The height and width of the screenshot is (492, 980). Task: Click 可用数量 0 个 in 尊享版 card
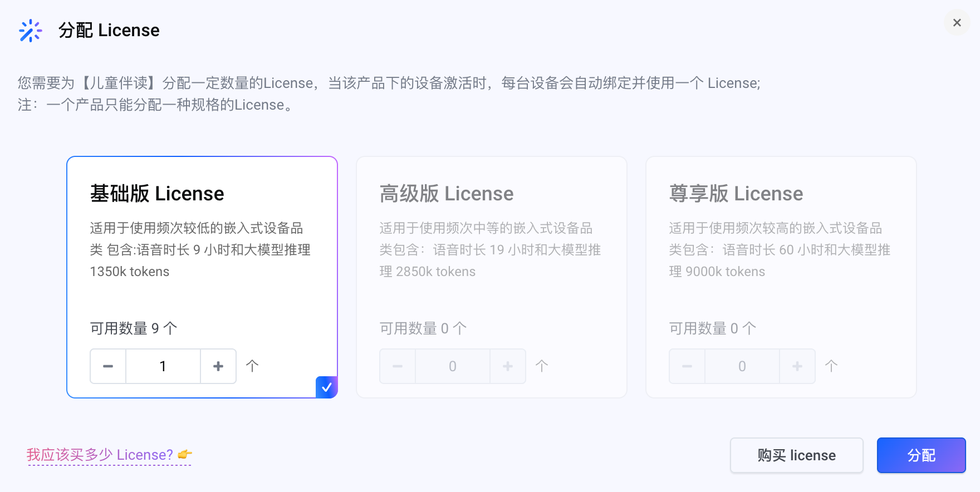pyautogui.click(x=713, y=328)
